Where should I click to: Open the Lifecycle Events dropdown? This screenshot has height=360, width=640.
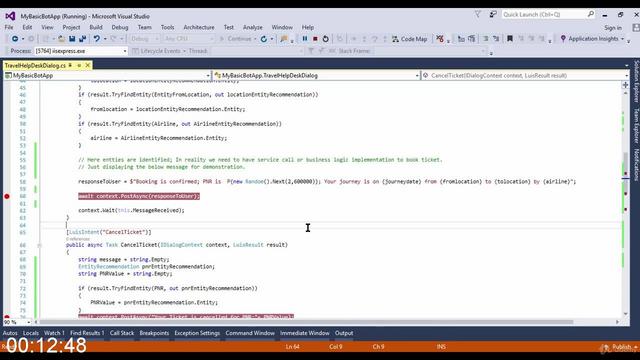point(184,51)
